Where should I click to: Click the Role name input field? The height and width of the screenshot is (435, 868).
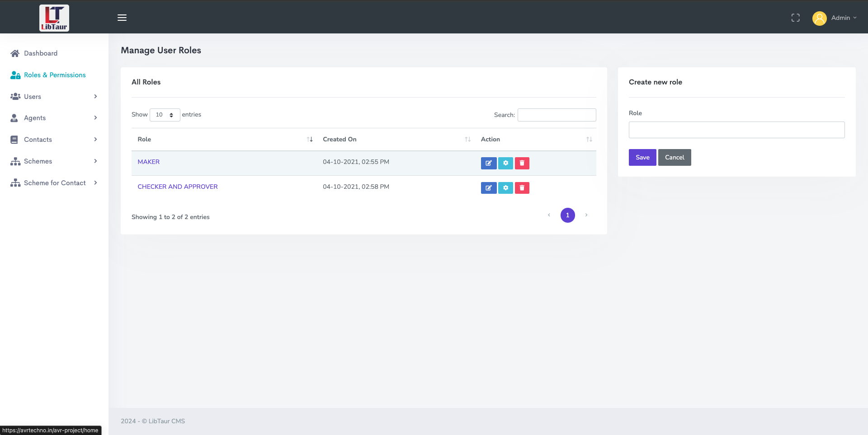pyautogui.click(x=736, y=130)
